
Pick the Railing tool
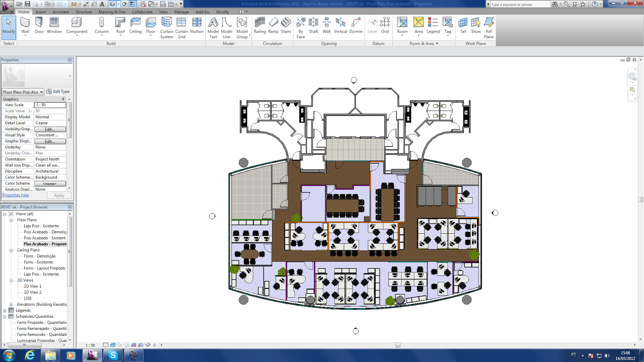(x=260, y=25)
